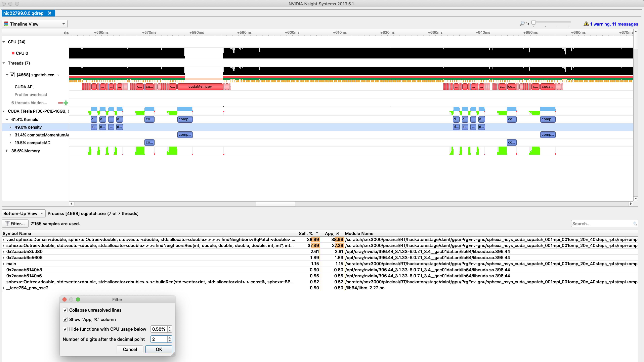Collapse the CPU (24) section

pyautogui.click(x=4, y=42)
